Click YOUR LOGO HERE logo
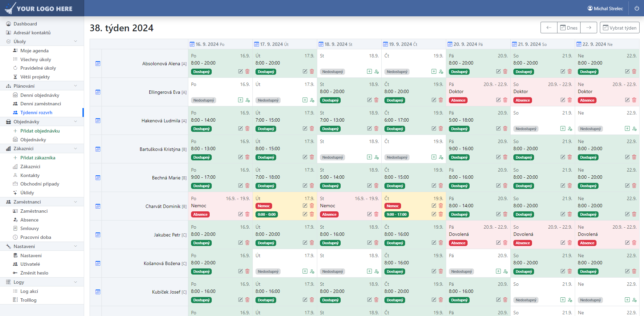The width and height of the screenshot is (644, 316). pos(39,8)
